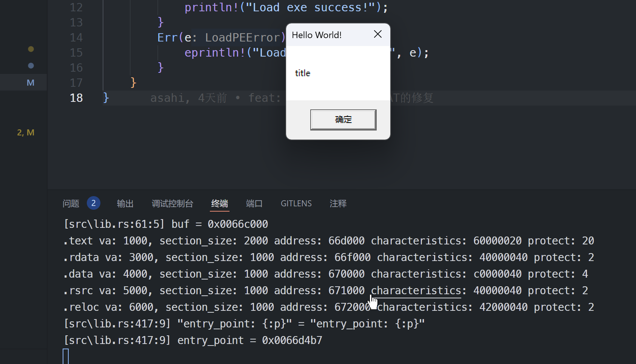
Task: Click line number 18 in gutter
Action: point(76,98)
